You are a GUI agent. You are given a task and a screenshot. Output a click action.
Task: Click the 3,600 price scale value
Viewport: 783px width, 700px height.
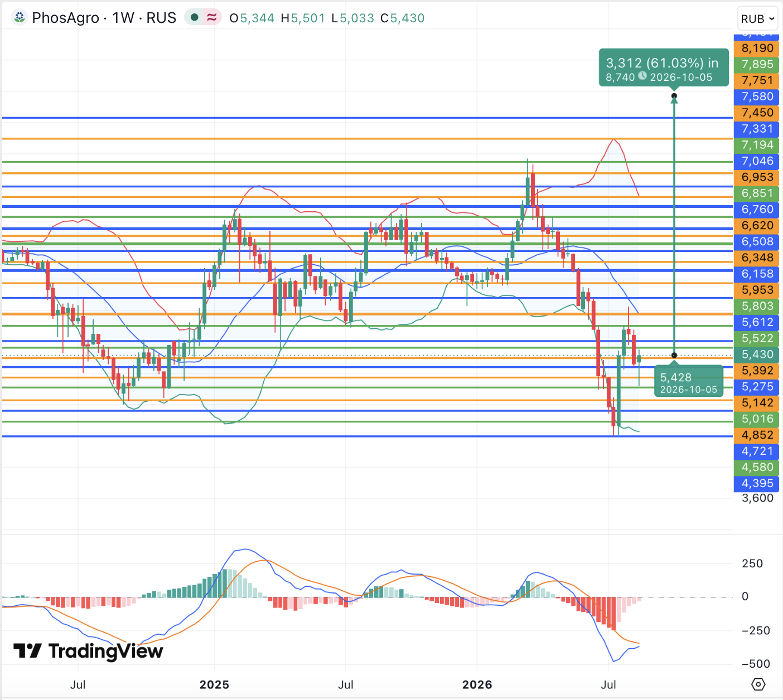tap(757, 499)
